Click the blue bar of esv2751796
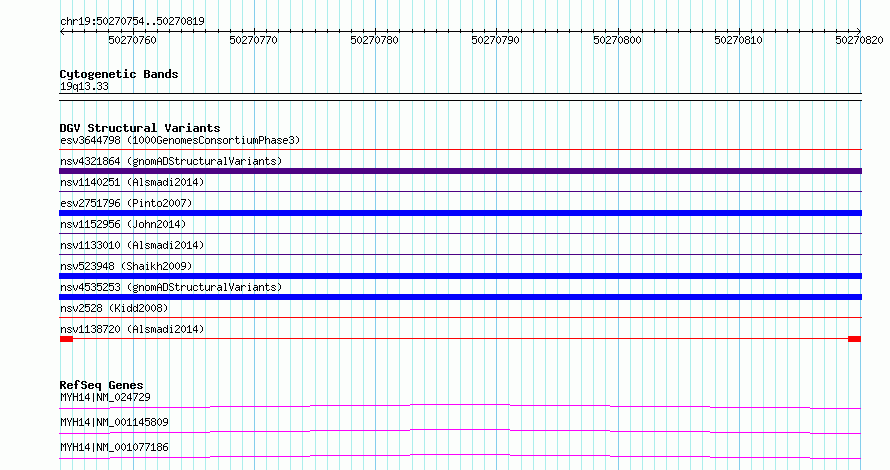The height and width of the screenshot is (470, 890). point(460,213)
